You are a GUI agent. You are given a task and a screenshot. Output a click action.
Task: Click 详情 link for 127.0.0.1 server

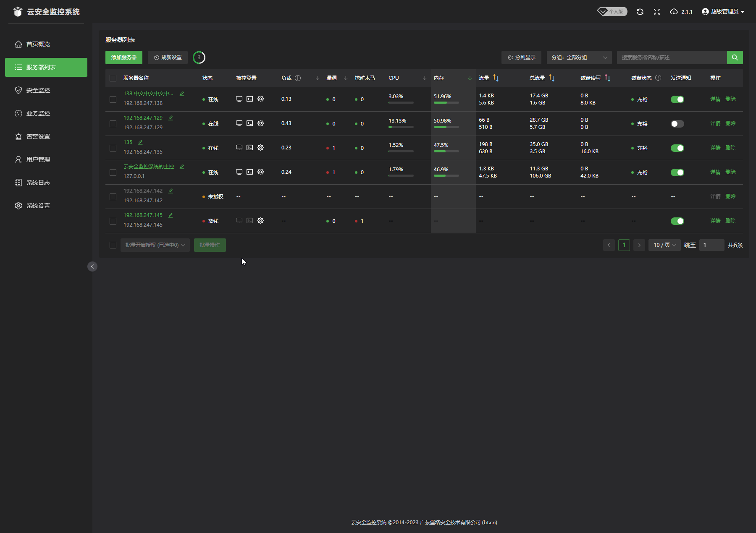(x=715, y=172)
